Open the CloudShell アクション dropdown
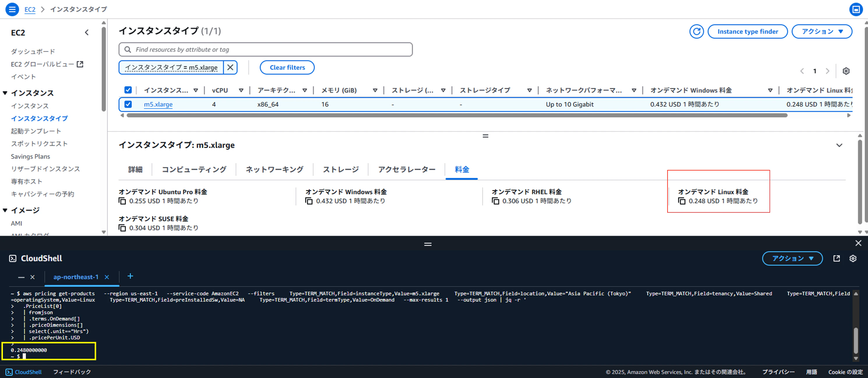The image size is (868, 378). click(x=792, y=258)
